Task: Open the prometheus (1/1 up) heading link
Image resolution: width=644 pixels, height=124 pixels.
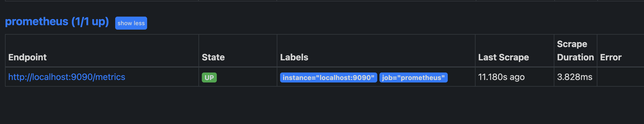Action: (x=57, y=22)
